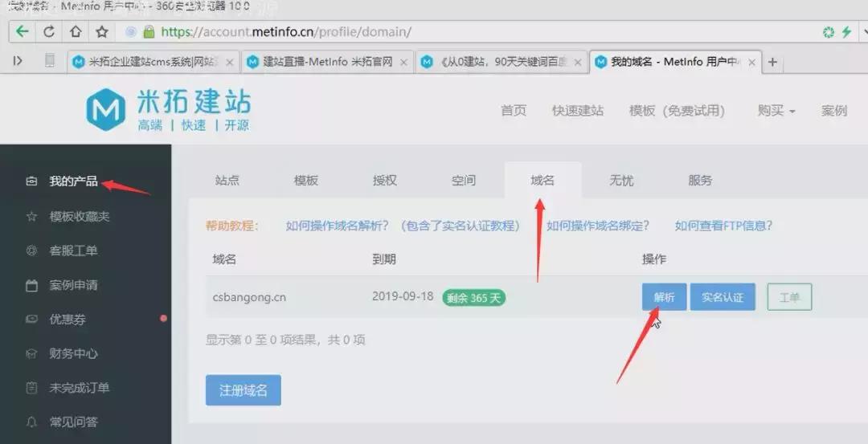
Task: Close the 我的域名 browser tab
Action: coord(751,63)
